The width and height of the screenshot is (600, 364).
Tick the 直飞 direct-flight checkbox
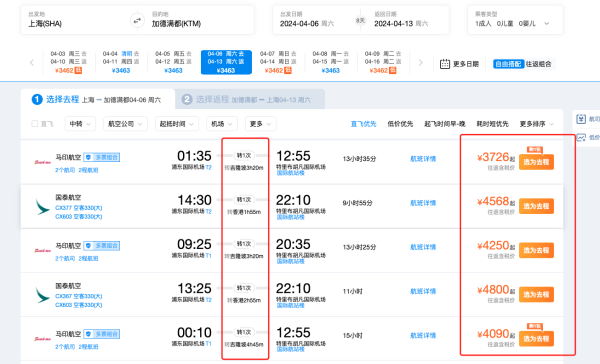tap(35, 124)
